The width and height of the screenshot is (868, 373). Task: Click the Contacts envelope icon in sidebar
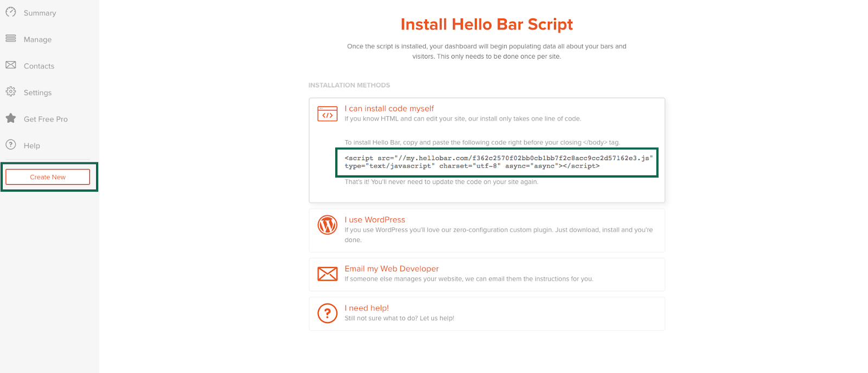11,65
